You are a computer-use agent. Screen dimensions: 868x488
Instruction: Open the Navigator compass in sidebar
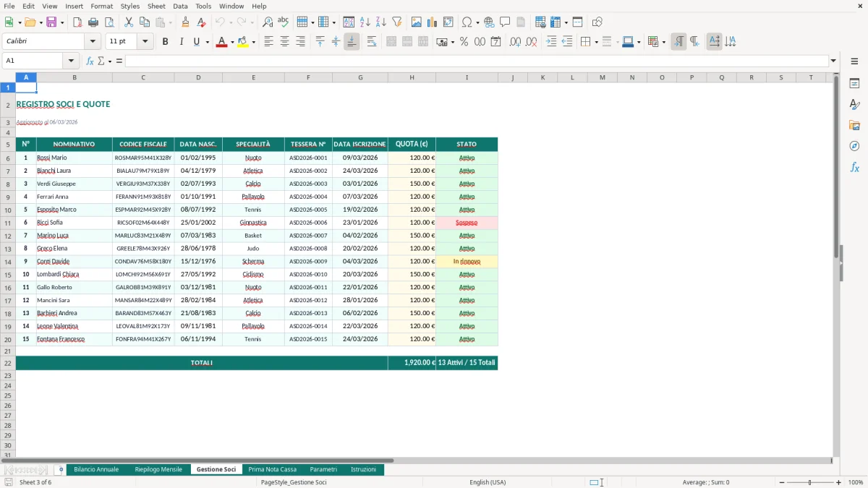pyautogui.click(x=854, y=146)
